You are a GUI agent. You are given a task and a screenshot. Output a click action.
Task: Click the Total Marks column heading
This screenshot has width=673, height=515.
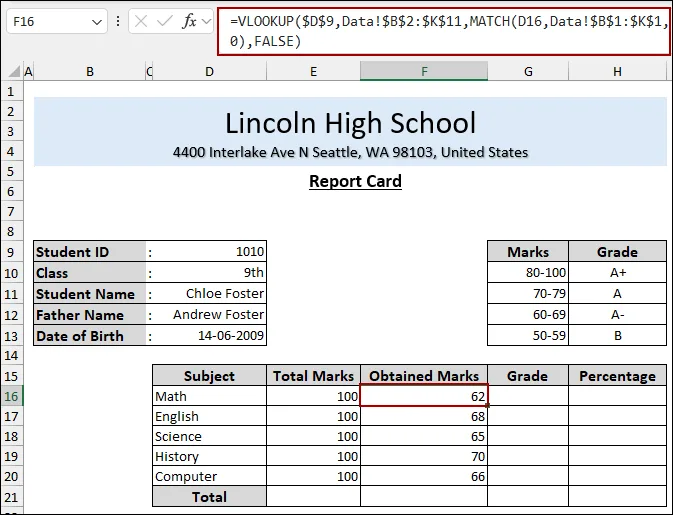click(x=313, y=376)
